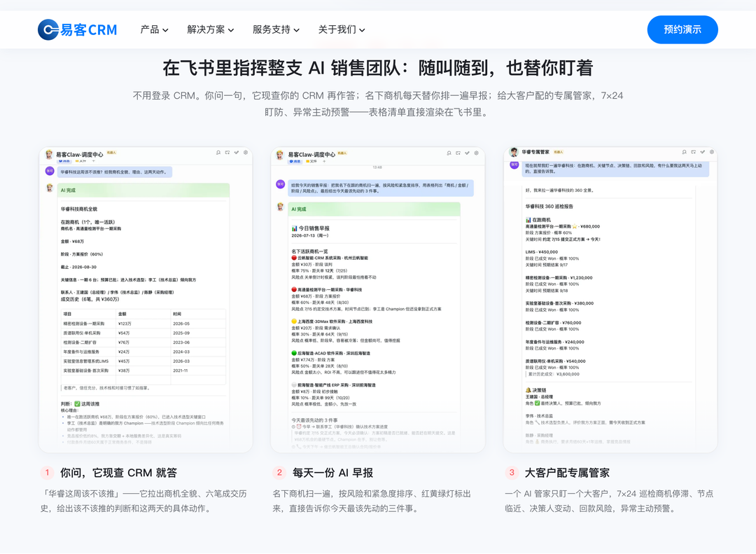Click screen-share icon in first 易客Claw-调度中心 card
The height and width of the screenshot is (554, 756).
pos(227,153)
